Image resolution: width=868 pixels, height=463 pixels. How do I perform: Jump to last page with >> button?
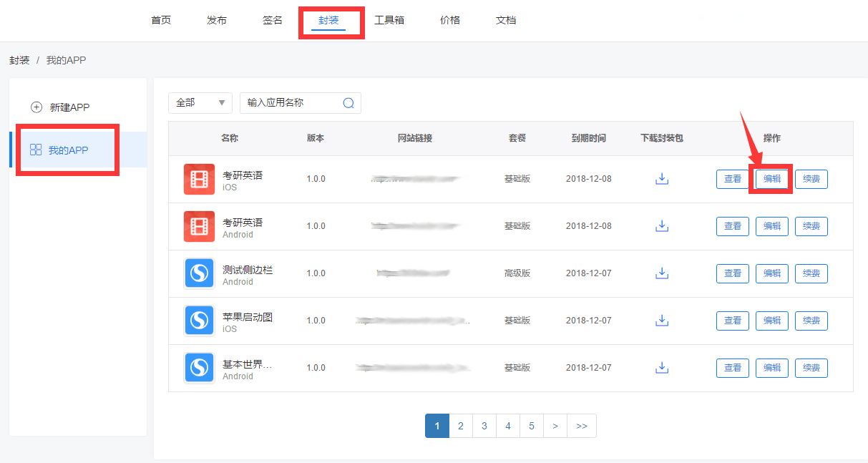point(582,426)
